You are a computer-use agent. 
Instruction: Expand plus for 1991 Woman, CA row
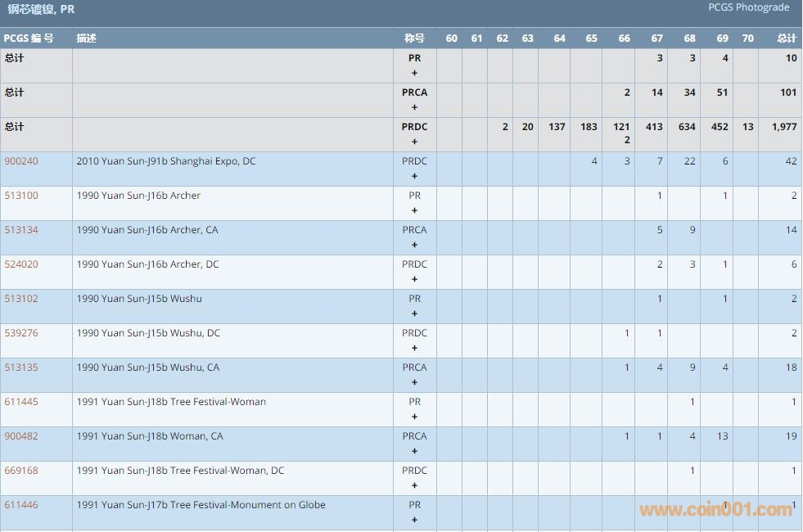coord(414,451)
